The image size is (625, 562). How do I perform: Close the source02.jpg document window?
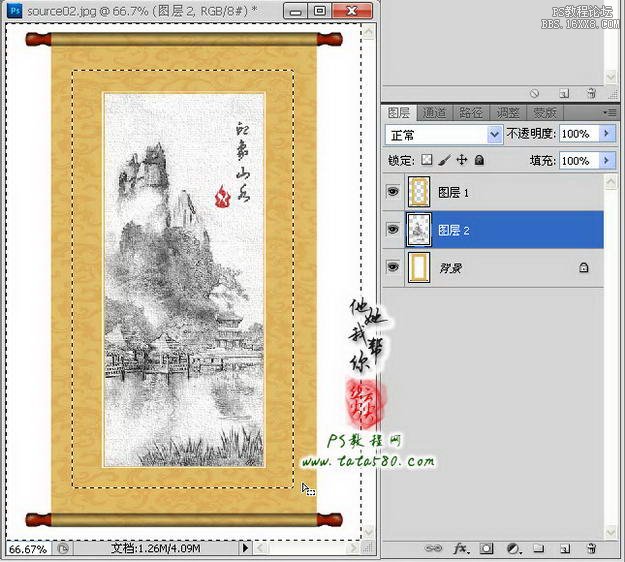pos(352,11)
